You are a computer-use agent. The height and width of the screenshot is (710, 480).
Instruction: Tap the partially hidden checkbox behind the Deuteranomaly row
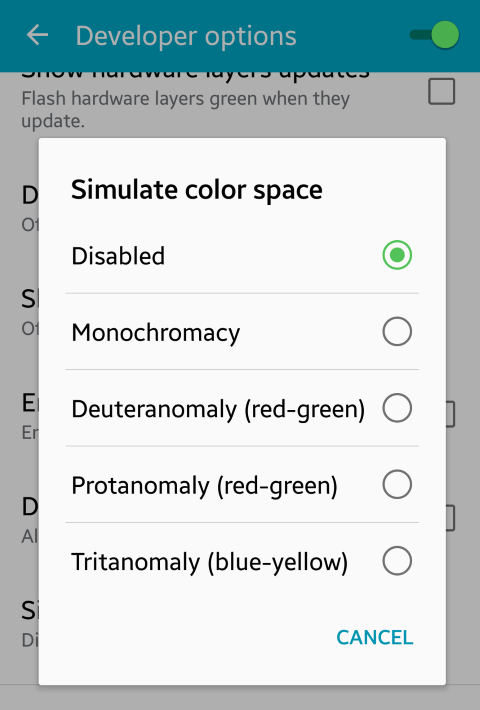click(450, 414)
